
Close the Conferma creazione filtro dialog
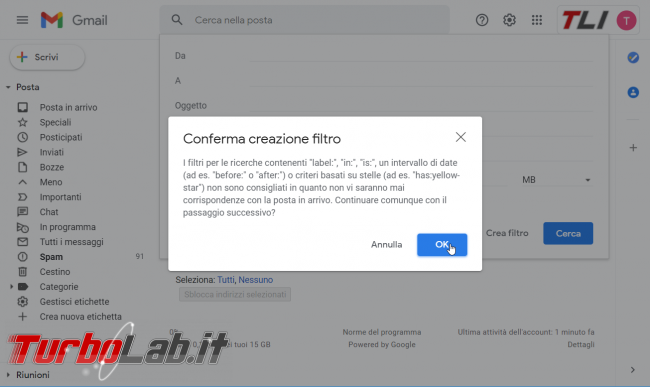tap(461, 137)
